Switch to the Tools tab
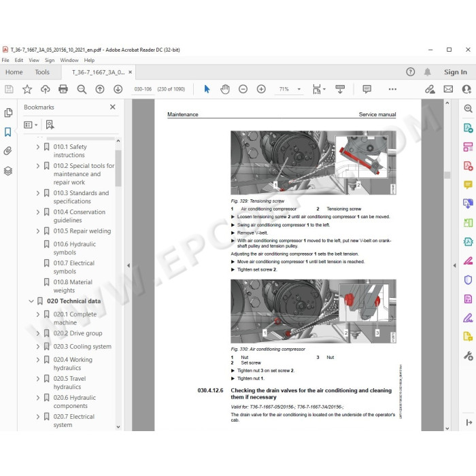 coord(42,72)
